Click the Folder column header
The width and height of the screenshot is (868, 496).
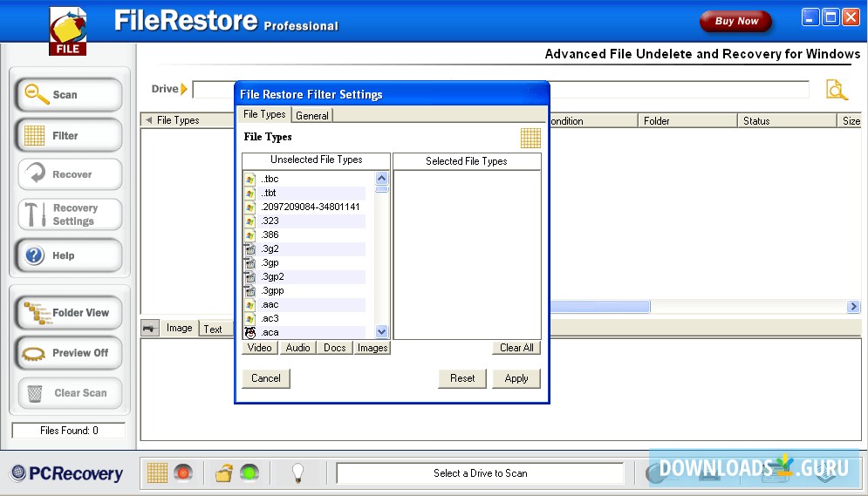687,120
